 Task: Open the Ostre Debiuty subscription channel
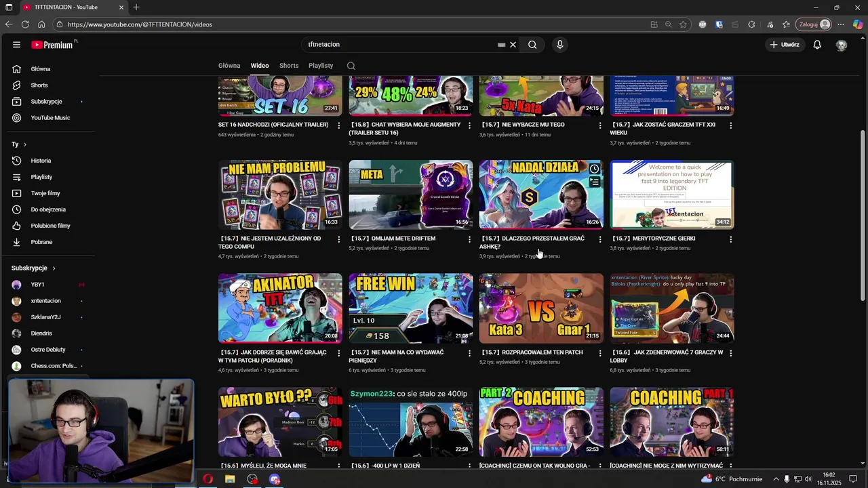coord(47,350)
